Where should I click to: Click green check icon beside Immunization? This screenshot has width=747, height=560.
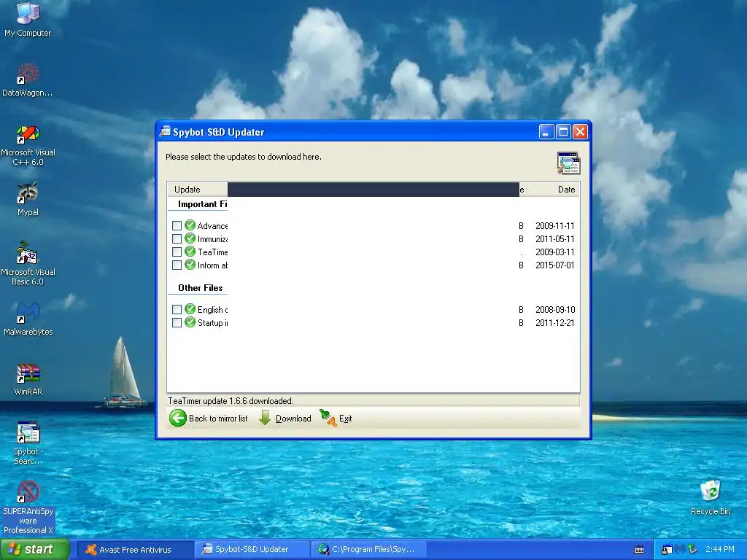pos(190,238)
